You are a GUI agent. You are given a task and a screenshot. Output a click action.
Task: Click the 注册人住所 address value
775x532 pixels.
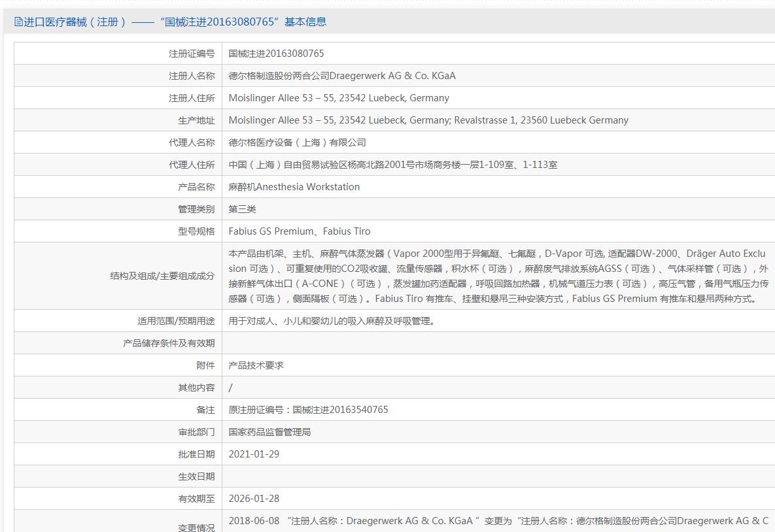(339, 98)
